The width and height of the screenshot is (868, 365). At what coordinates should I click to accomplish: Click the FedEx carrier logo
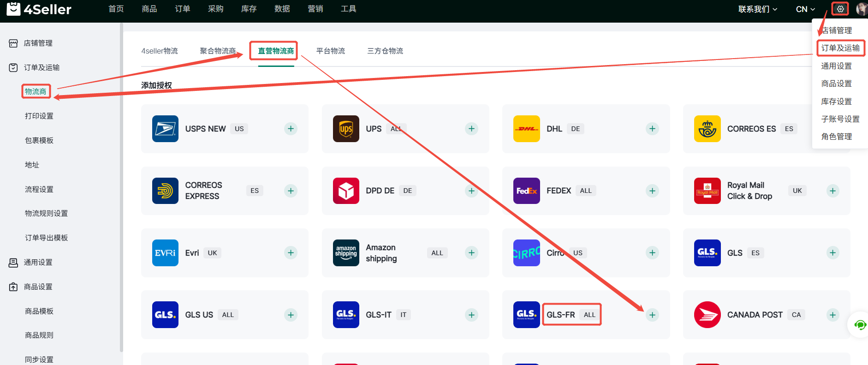(x=527, y=191)
